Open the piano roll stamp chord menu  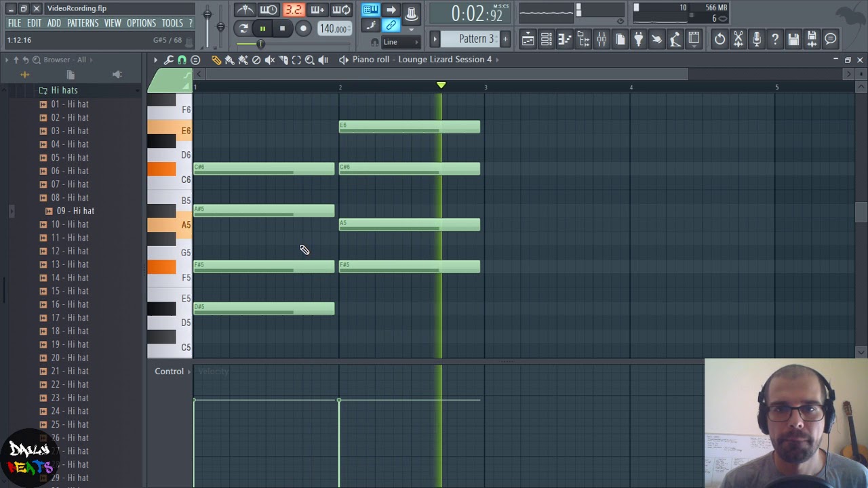pyautogui.click(x=195, y=60)
